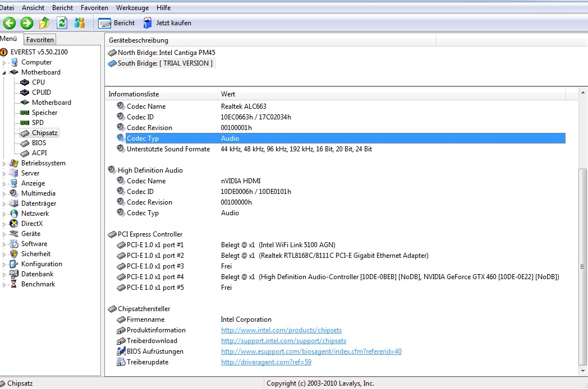Select ACPI item in tree
This screenshot has height=389, width=588.
39,153
